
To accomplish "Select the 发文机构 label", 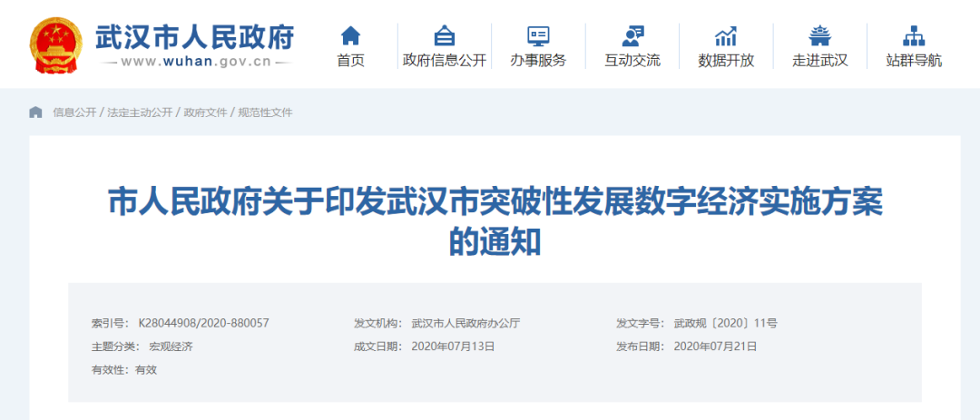I will tap(378, 323).
